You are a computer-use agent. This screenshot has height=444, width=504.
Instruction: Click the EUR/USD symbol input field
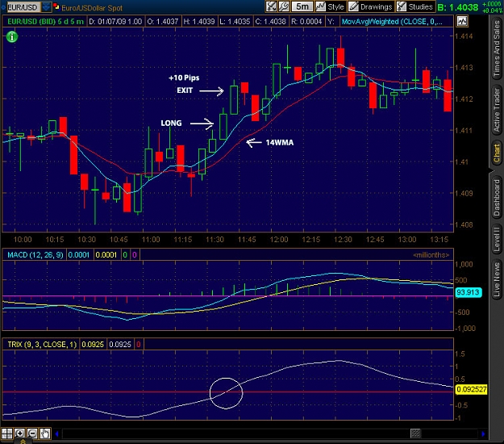pos(23,7)
